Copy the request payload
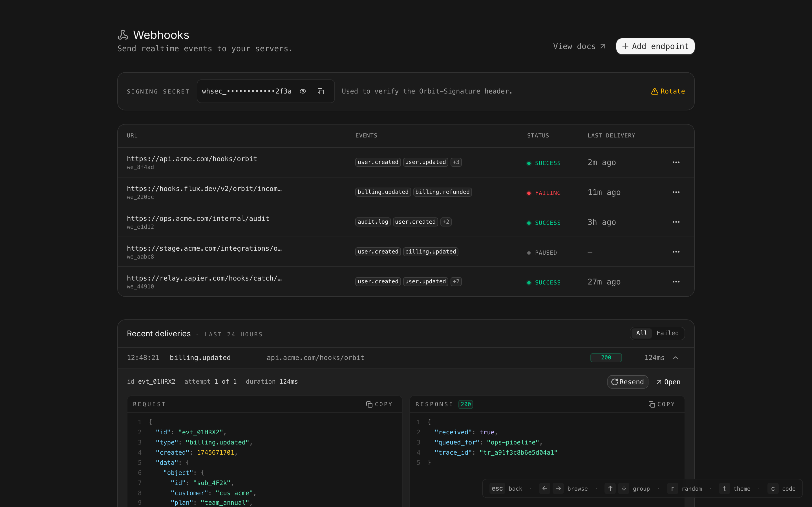Image resolution: width=812 pixels, height=507 pixels. (x=379, y=404)
